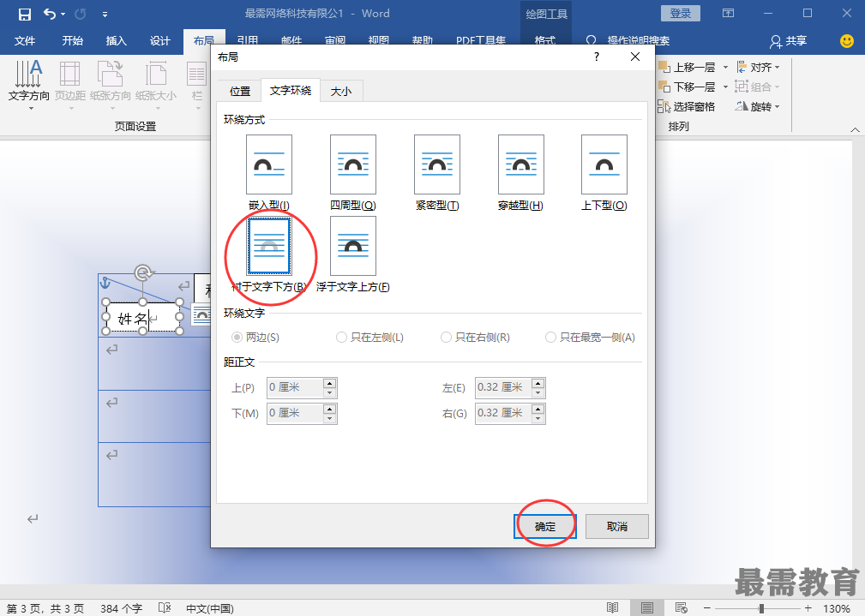Open the 对齐 align dropdown
Viewport: 865px width, 616px height.
[758, 68]
